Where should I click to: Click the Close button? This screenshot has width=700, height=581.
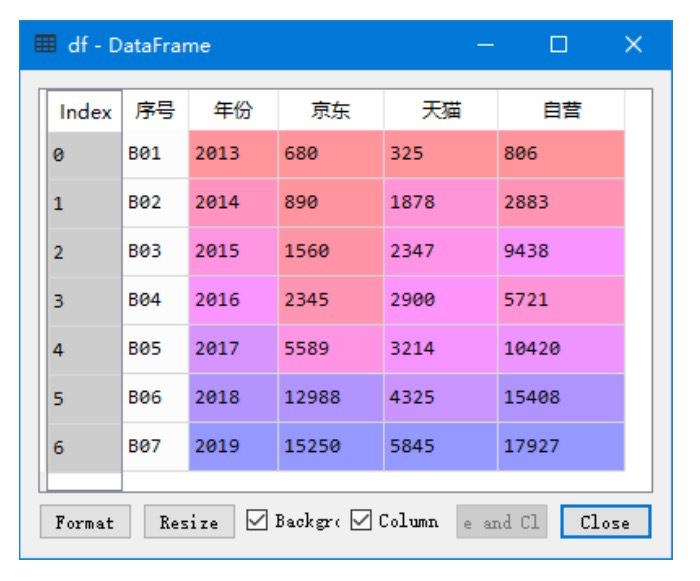(x=605, y=522)
